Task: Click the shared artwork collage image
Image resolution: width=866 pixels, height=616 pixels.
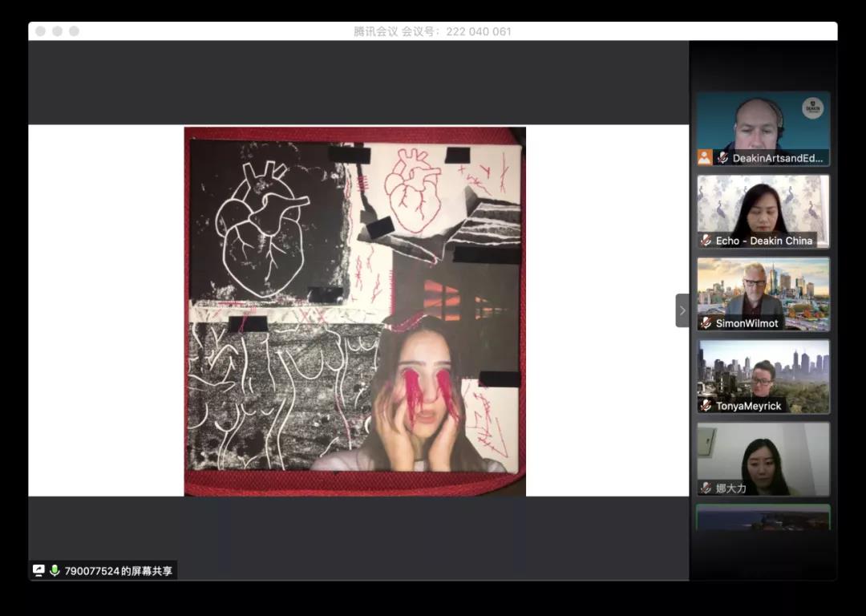Action: [355, 311]
